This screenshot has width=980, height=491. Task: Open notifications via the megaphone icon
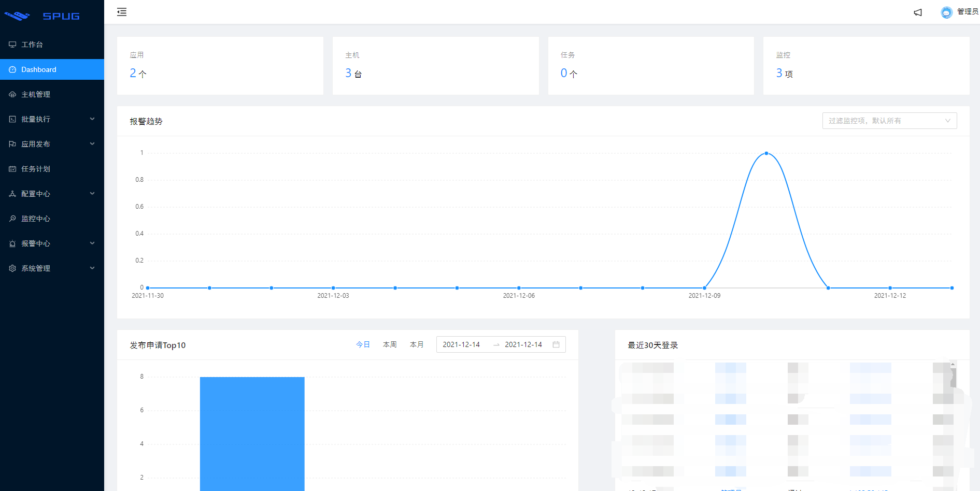pos(918,12)
